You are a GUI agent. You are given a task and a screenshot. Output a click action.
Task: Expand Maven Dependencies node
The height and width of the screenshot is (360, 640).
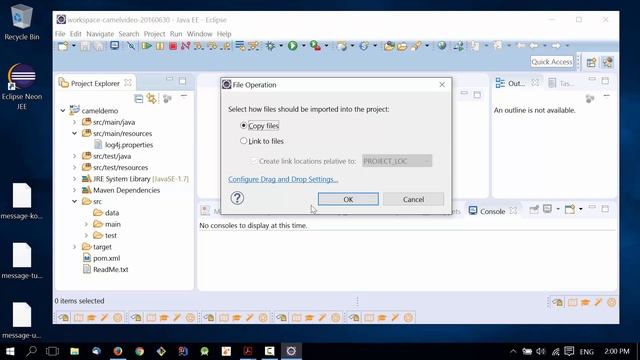74,190
